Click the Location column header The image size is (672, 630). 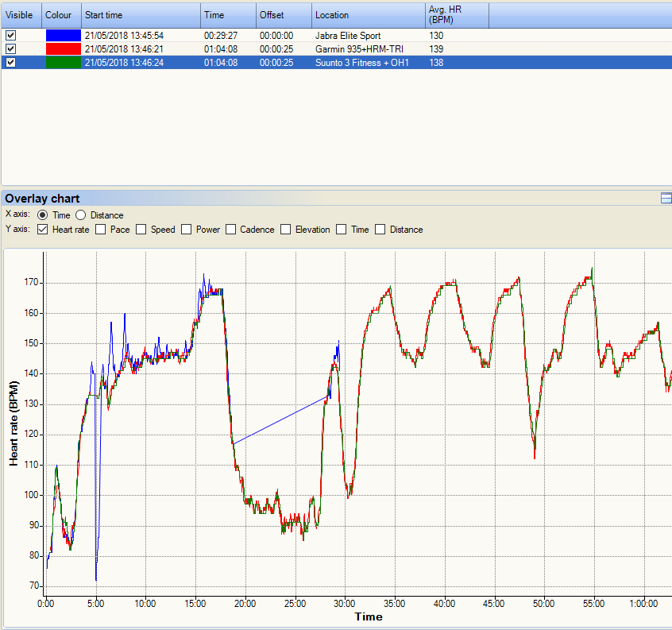point(368,15)
